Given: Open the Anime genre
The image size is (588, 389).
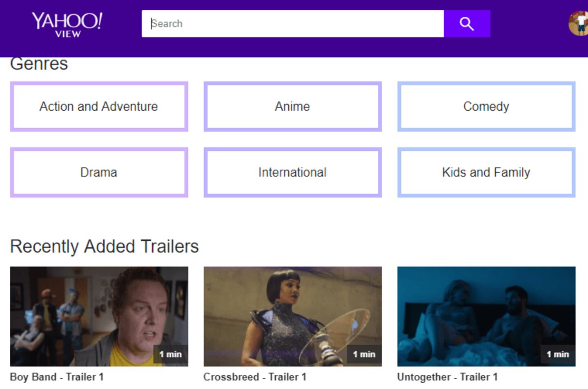Looking at the screenshot, I should point(292,107).
